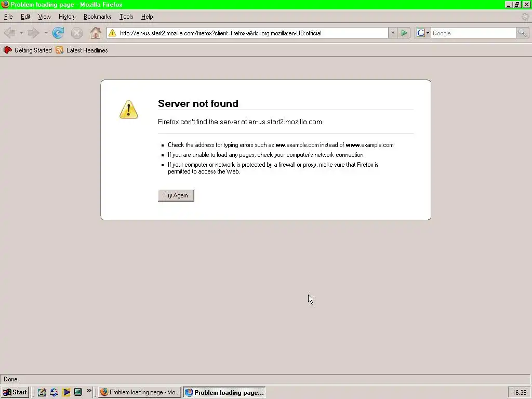Open the Windows Start menu
The height and width of the screenshot is (399, 532).
[x=15, y=392]
